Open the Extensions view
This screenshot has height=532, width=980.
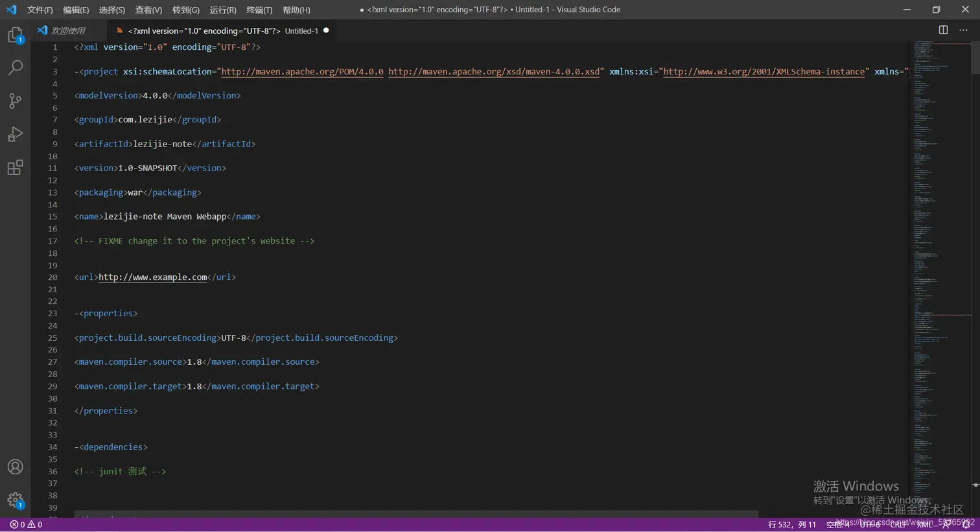pyautogui.click(x=15, y=168)
